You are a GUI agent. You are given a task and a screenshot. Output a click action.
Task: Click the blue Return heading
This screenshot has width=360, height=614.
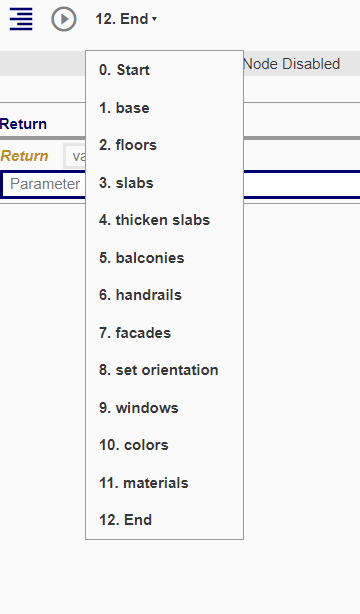click(24, 124)
